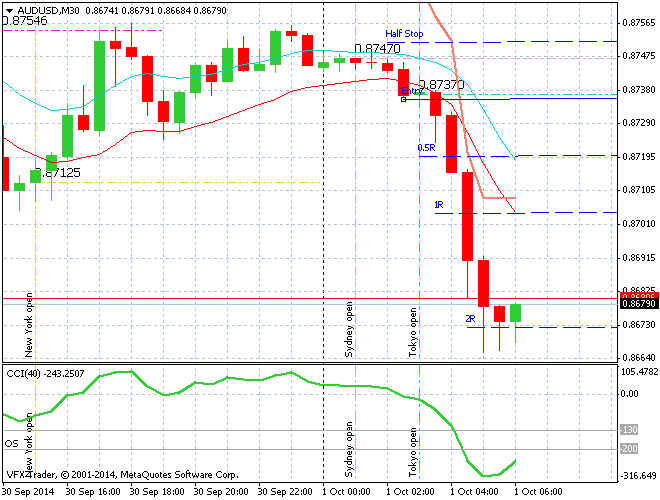660x500 pixels.
Task: Click the triangle arrow beside AUDUSD,M30 title
Action: [8, 9]
